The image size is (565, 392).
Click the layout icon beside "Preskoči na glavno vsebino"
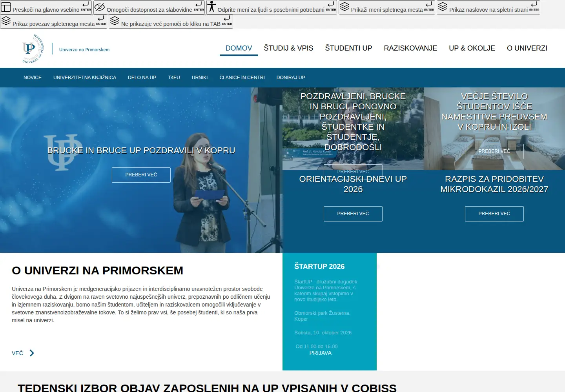coord(6,7)
